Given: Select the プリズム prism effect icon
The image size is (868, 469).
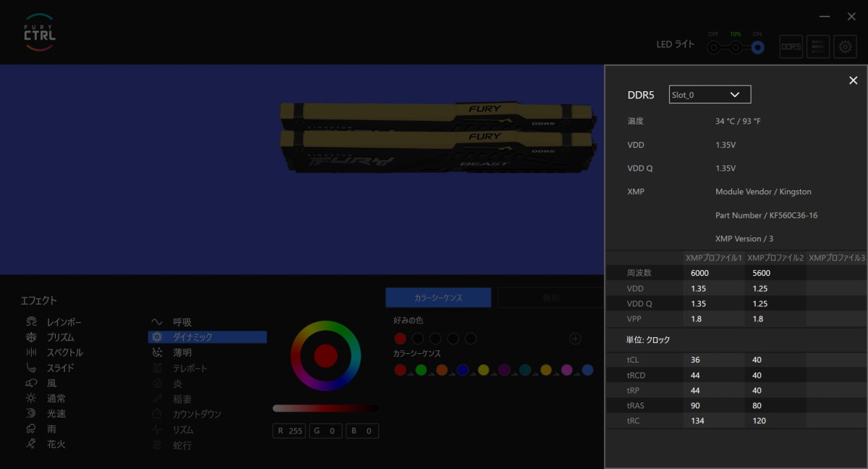Looking at the screenshot, I should 31,337.
